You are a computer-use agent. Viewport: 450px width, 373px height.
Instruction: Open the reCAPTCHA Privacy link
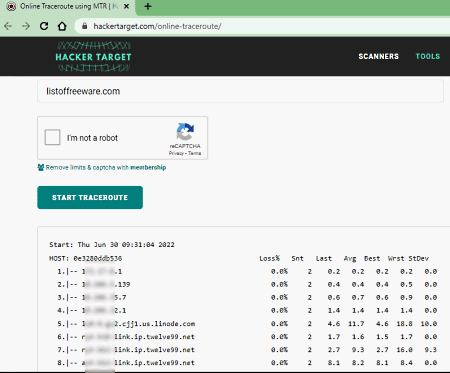(x=176, y=153)
